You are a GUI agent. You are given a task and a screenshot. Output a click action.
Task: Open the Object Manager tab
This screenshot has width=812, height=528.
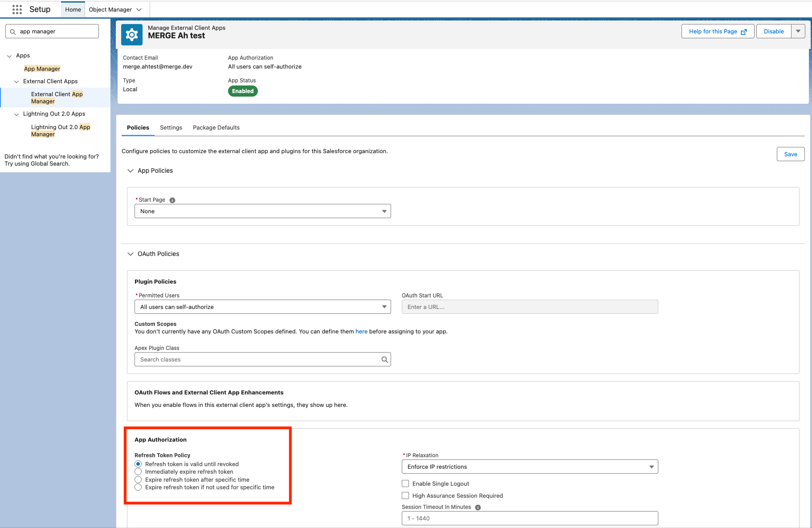click(x=110, y=9)
